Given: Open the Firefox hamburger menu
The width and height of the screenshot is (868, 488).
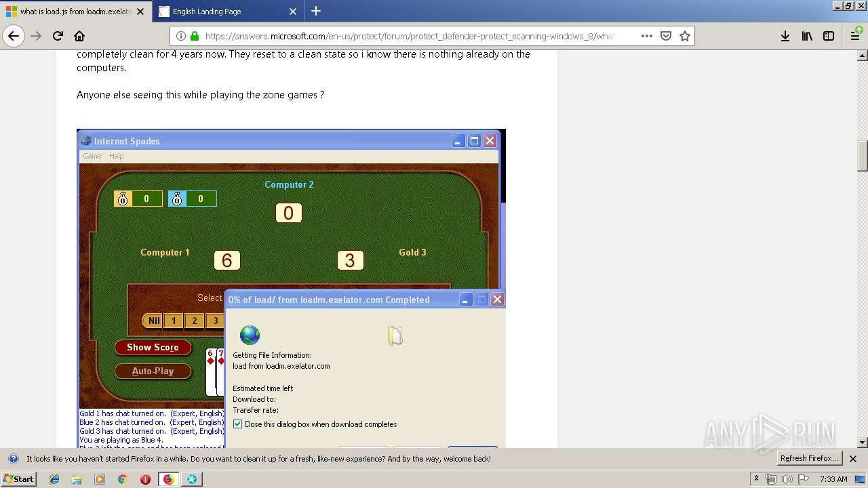Looking at the screenshot, I should (856, 36).
